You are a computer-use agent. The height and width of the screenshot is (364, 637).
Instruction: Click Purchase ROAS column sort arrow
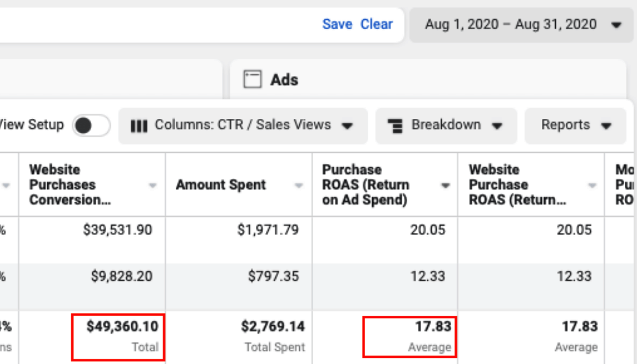(445, 186)
